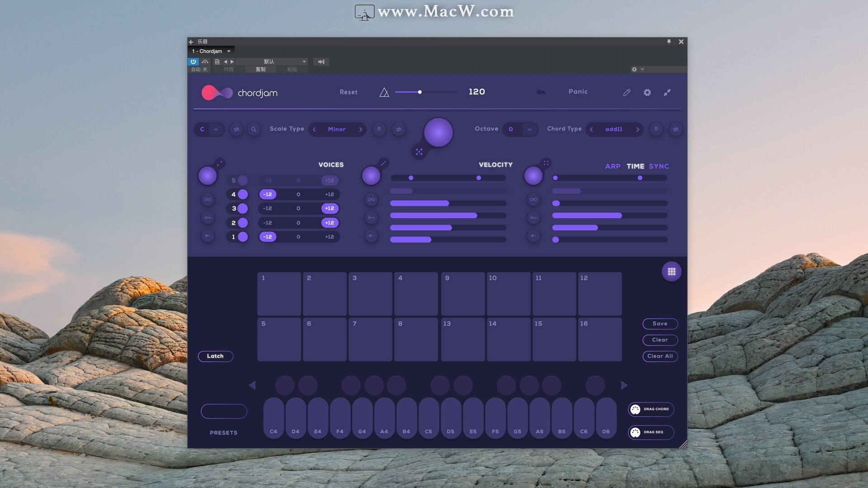Click the pencil edit icon
This screenshot has height=488, width=868.
point(627,92)
